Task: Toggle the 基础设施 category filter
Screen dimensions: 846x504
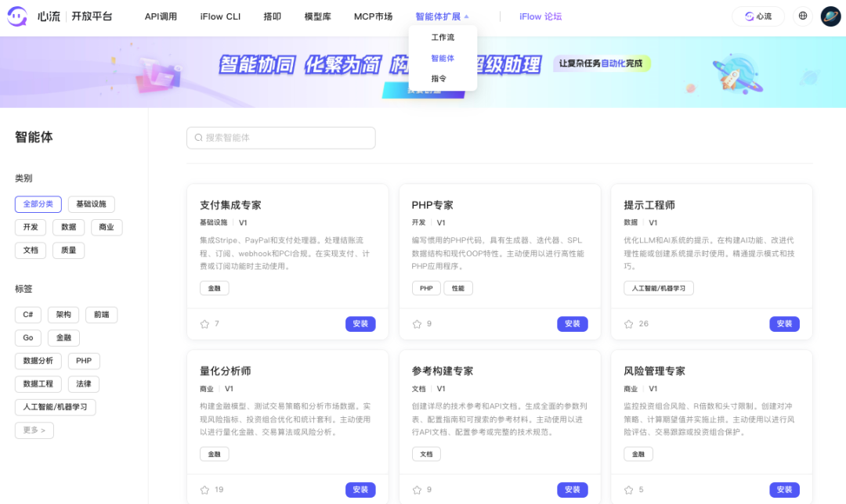Action: pos(91,204)
